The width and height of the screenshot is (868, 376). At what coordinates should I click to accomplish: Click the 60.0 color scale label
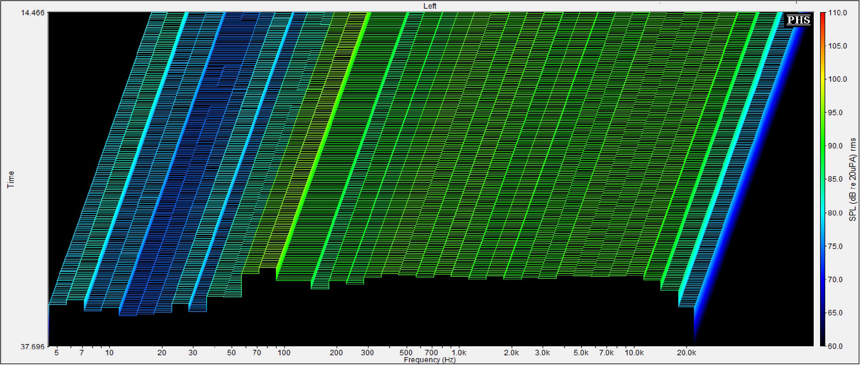(835, 346)
